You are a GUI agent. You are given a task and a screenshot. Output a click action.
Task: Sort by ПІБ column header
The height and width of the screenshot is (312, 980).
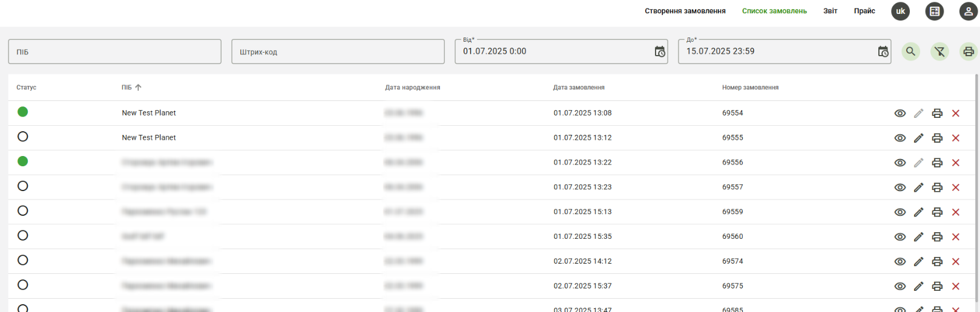pos(127,88)
